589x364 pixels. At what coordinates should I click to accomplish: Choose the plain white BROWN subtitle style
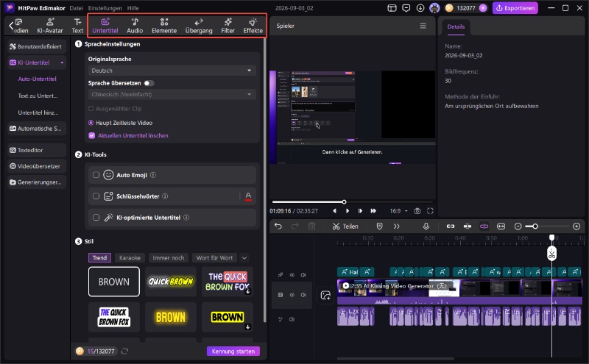pyautogui.click(x=114, y=282)
